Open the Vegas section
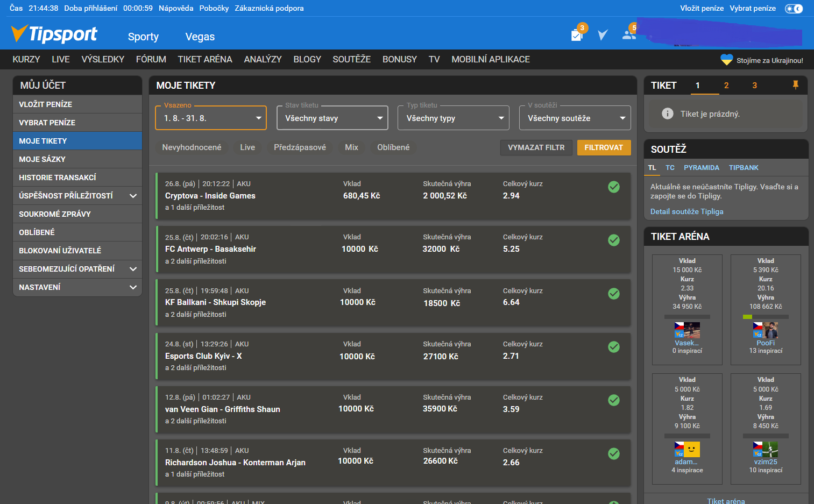 pyautogui.click(x=200, y=37)
